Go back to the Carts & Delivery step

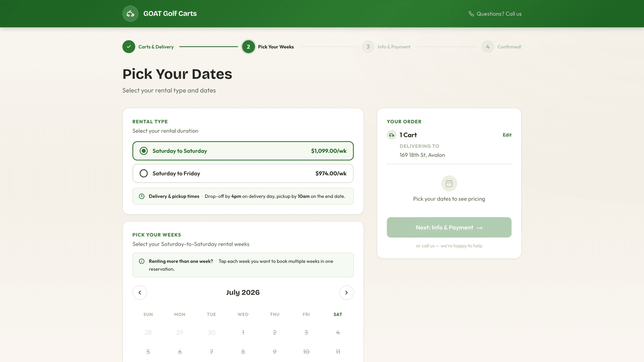pos(148,47)
